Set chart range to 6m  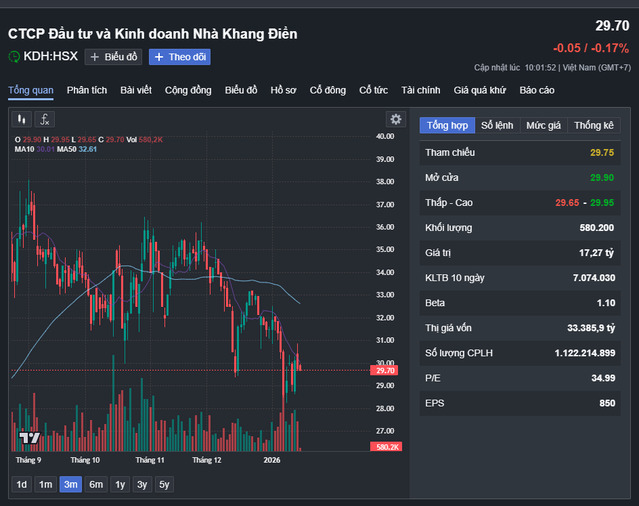click(96, 484)
